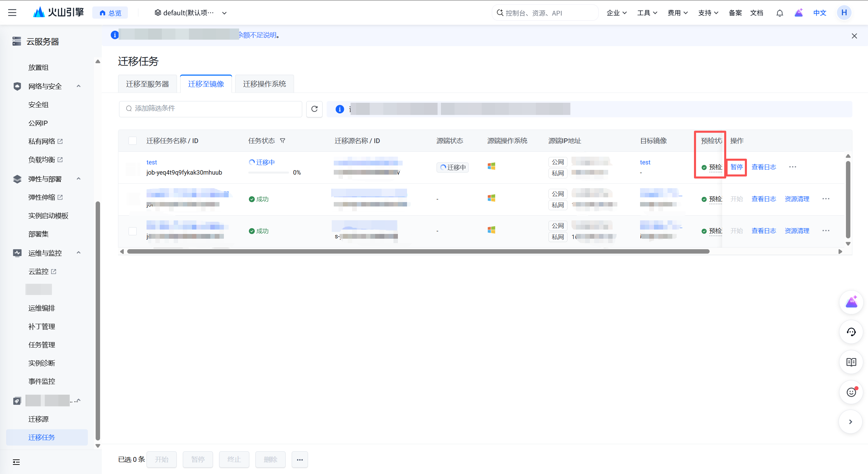Collapse the floating tools with arrow button

(850, 422)
